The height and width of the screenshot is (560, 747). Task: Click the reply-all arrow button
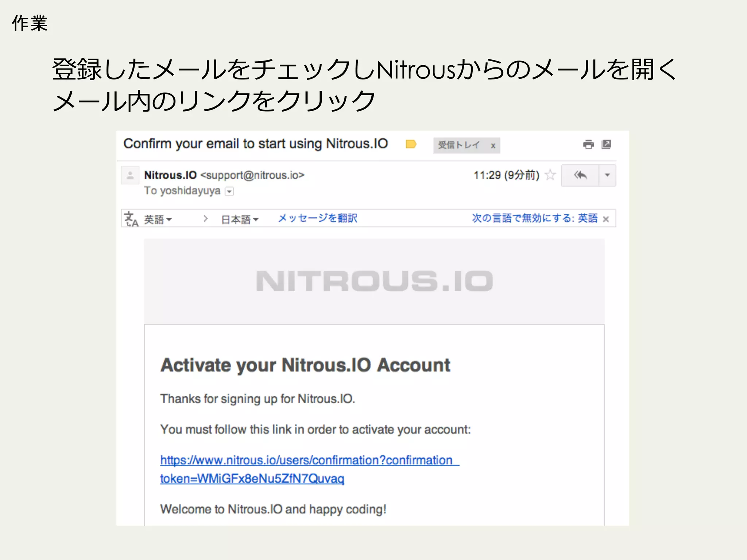580,175
